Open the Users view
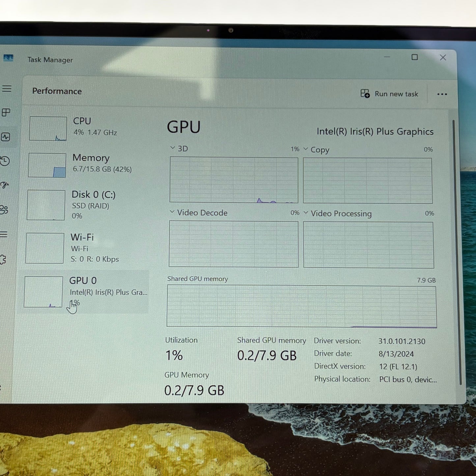The width and height of the screenshot is (476, 476). tap(5, 209)
